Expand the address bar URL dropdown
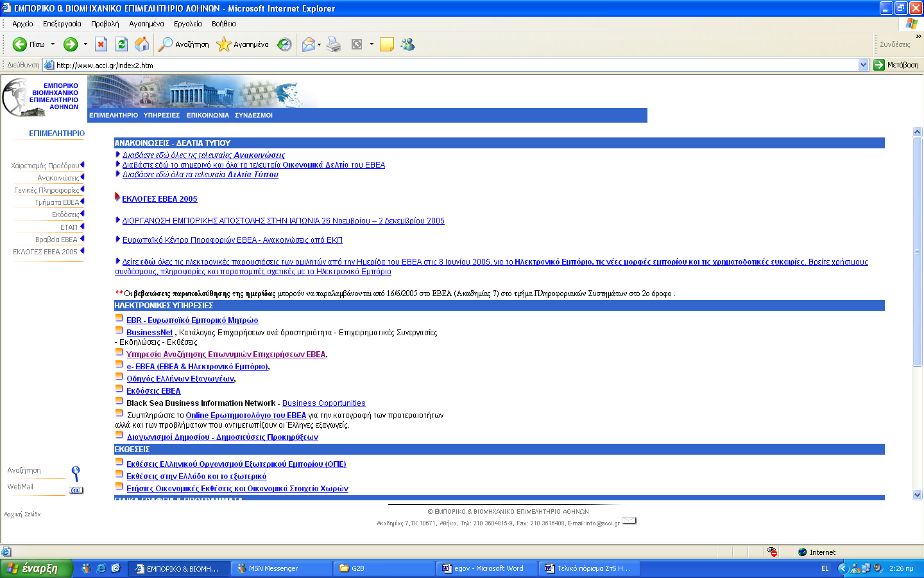924x578 pixels. 863,65
